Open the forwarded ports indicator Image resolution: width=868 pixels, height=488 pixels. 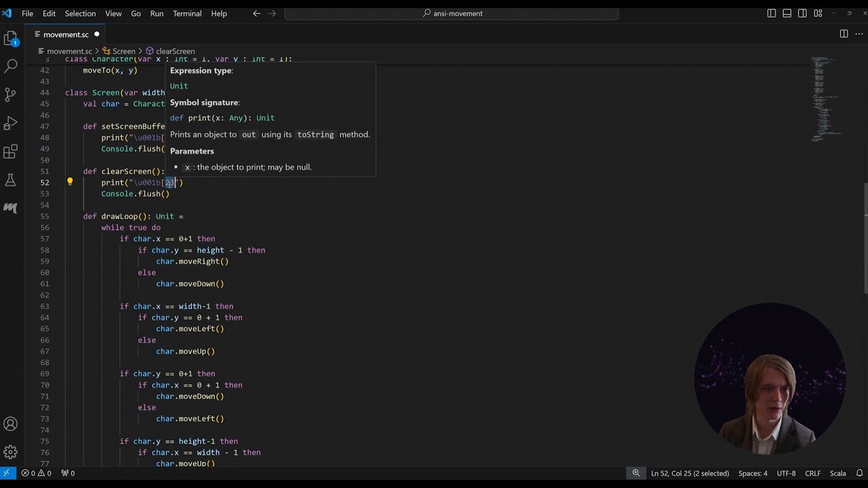point(68,473)
